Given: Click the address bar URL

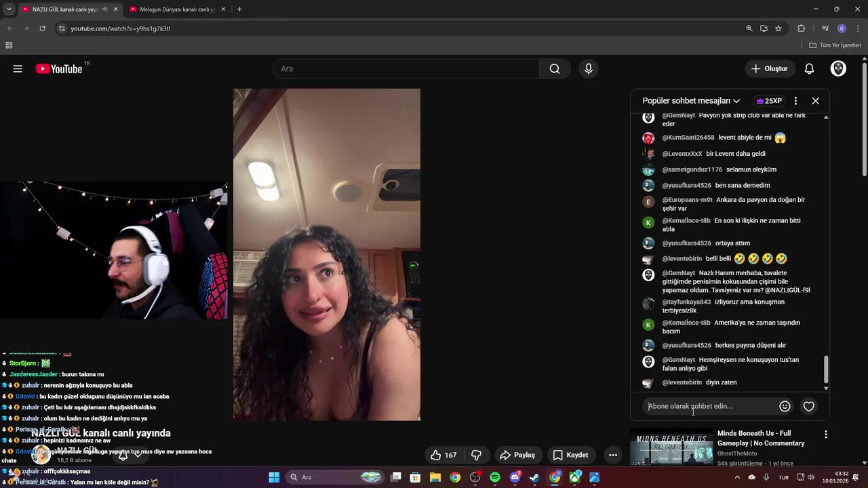Looking at the screenshot, I should pyautogui.click(x=120, y=28).
